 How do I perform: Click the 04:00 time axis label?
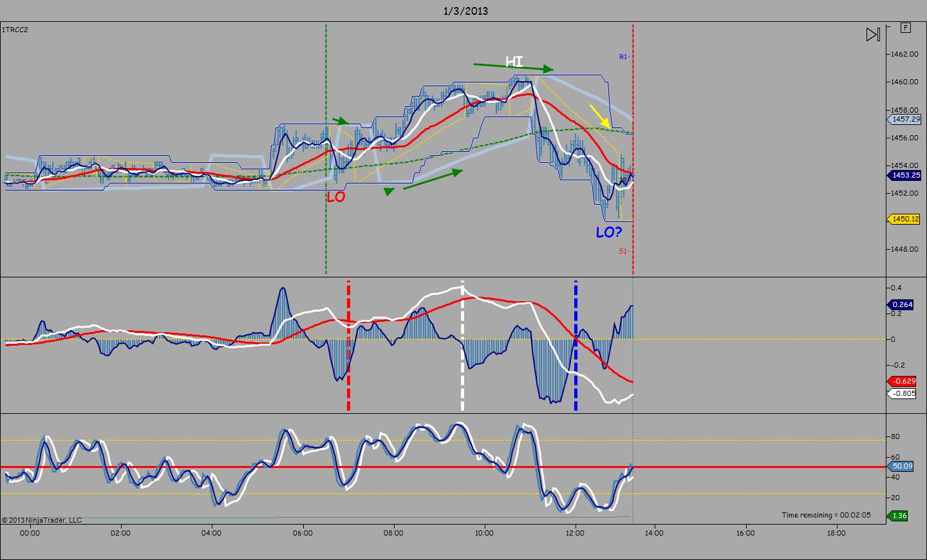click(x=211, y=533)
